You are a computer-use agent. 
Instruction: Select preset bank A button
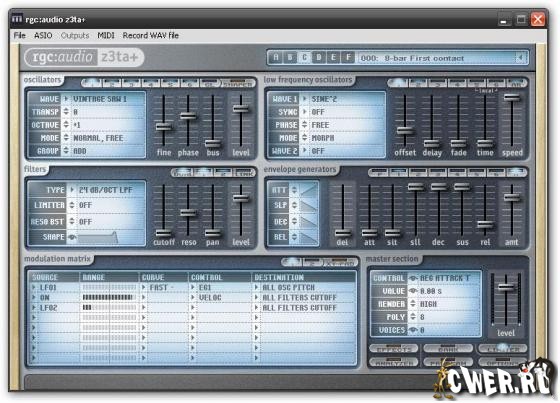(x=275, y=57)
